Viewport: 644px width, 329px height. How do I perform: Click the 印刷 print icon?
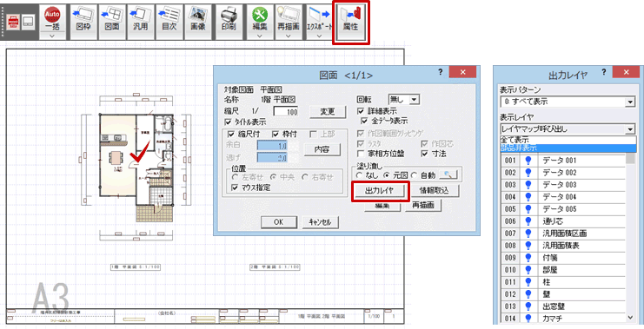[x=229, y=19]
